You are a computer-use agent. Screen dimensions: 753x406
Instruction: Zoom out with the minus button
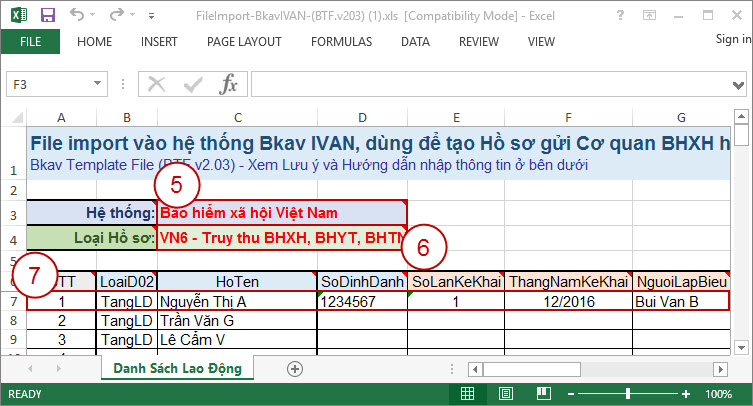[571, 394]
